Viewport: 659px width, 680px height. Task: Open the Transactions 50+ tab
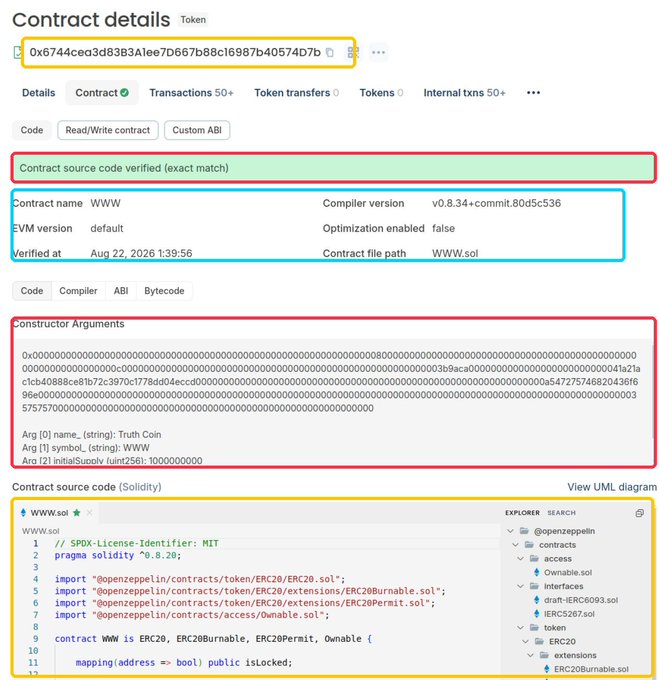click(x=192, y=92)
